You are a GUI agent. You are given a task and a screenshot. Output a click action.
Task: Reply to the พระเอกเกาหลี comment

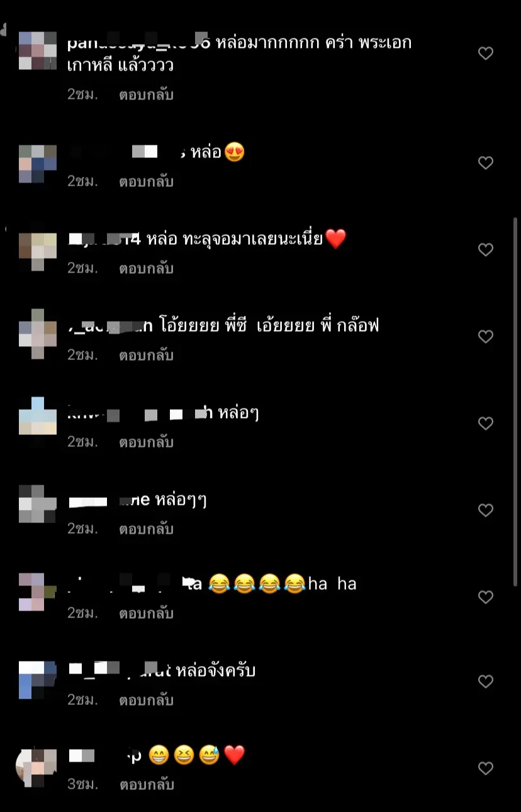[x=146, y=95]
